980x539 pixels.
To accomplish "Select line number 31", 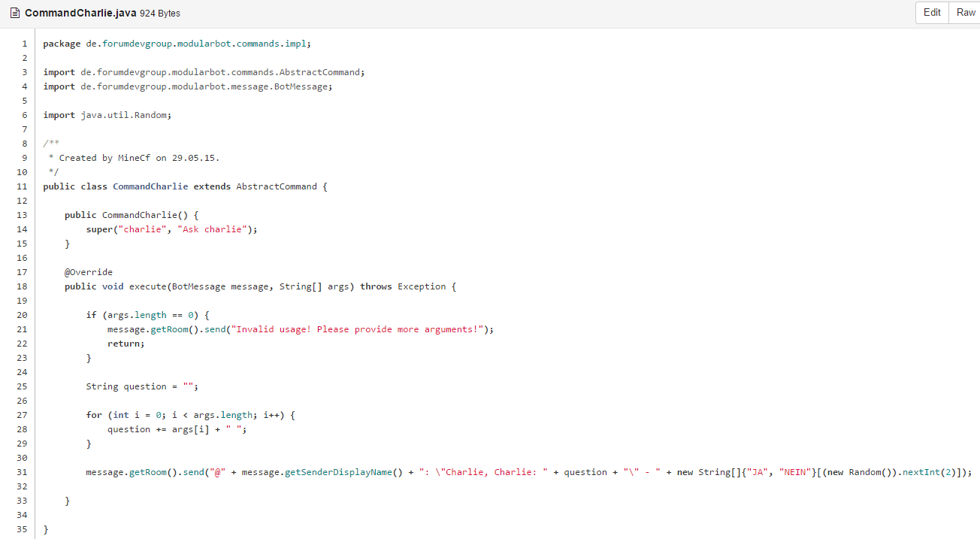I will pos(23,472).
